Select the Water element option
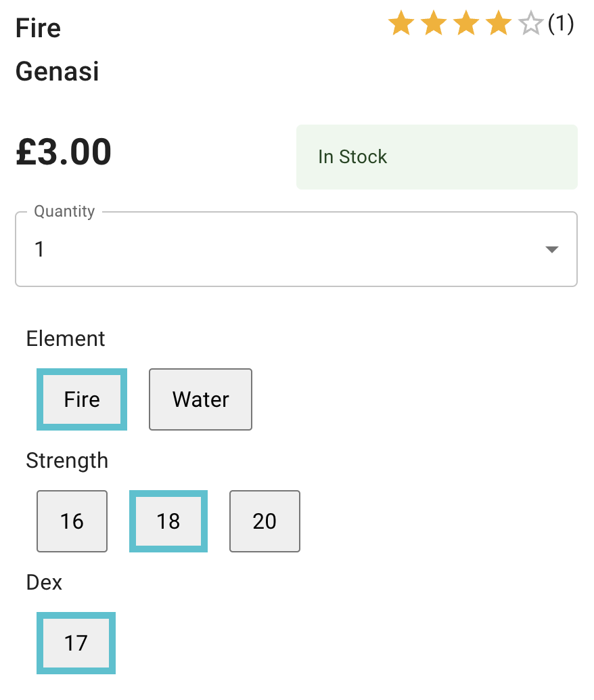Screen dimensions: 594x700 pos(200,399)
